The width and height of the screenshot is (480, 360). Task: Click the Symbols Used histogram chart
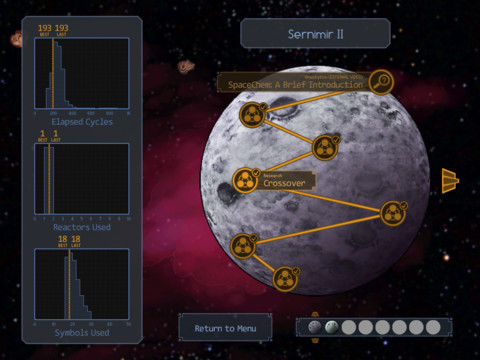tap(82, 284)
